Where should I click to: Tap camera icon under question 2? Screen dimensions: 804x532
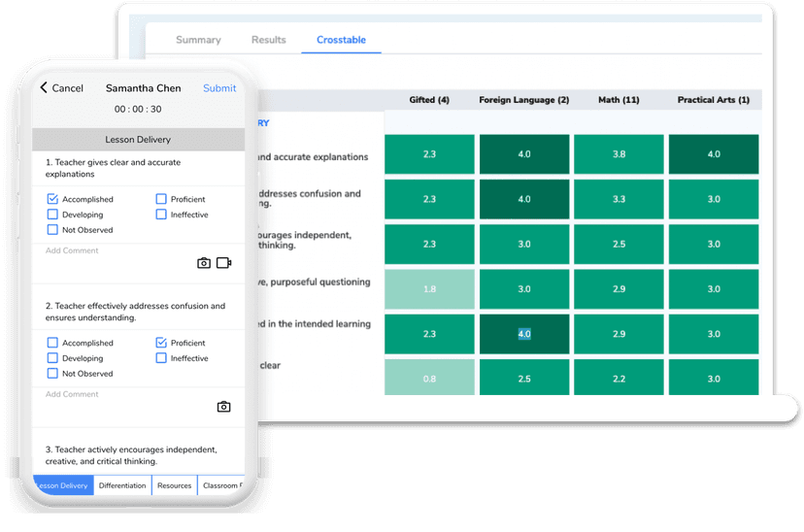pos(223,407)
